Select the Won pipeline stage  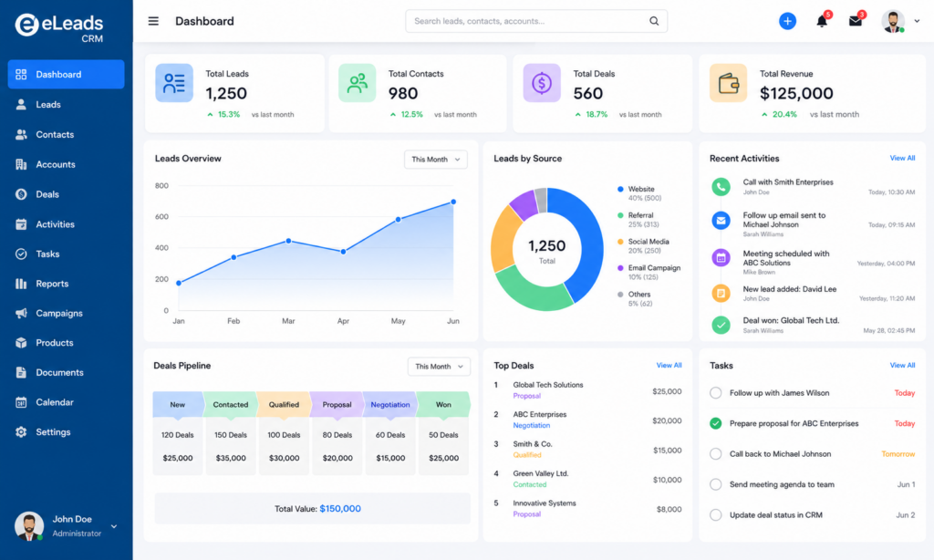tap(443, 405)
